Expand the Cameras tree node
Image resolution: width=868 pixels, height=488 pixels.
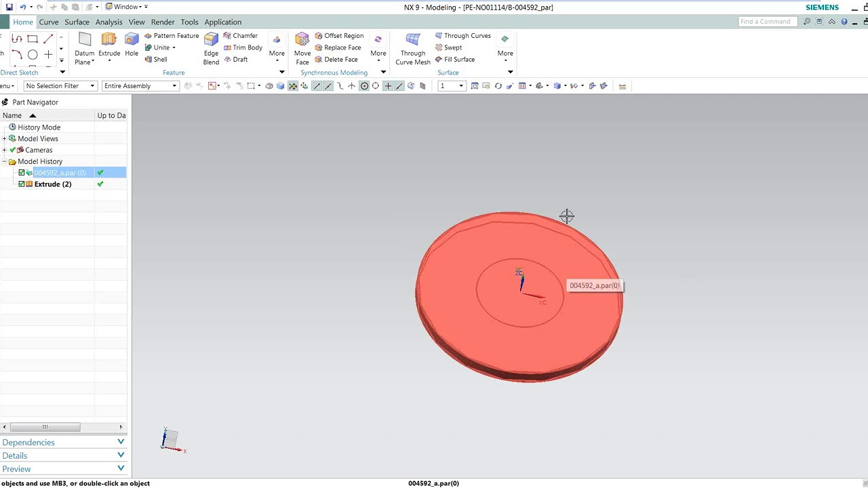4,150
